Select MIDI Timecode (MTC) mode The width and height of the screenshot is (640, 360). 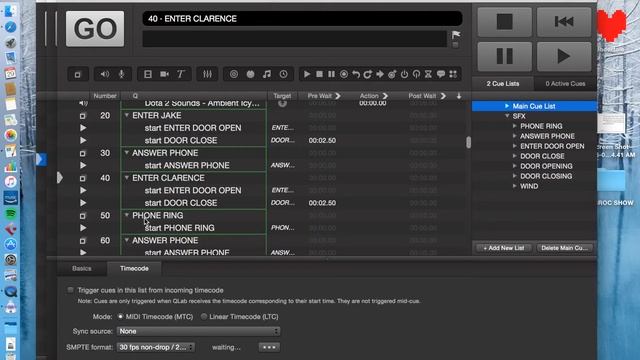pyautogui.click(x=120, y=317)
